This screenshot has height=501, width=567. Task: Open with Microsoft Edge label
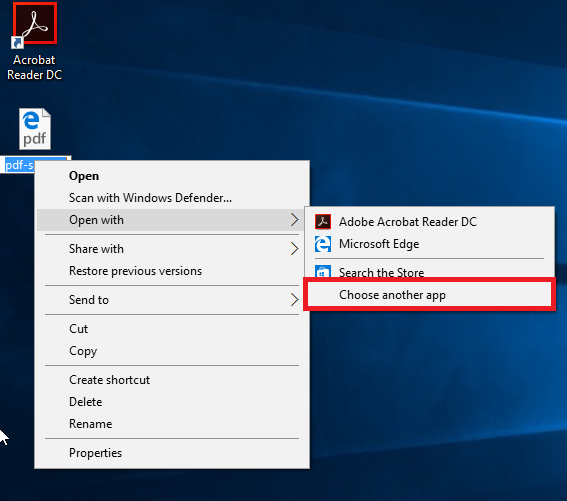379,244
